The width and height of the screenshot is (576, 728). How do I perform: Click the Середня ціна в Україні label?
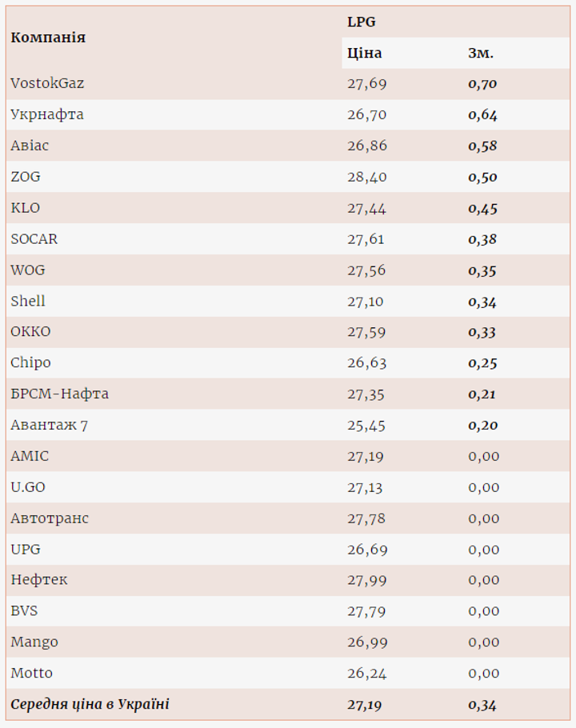[90, 705]
